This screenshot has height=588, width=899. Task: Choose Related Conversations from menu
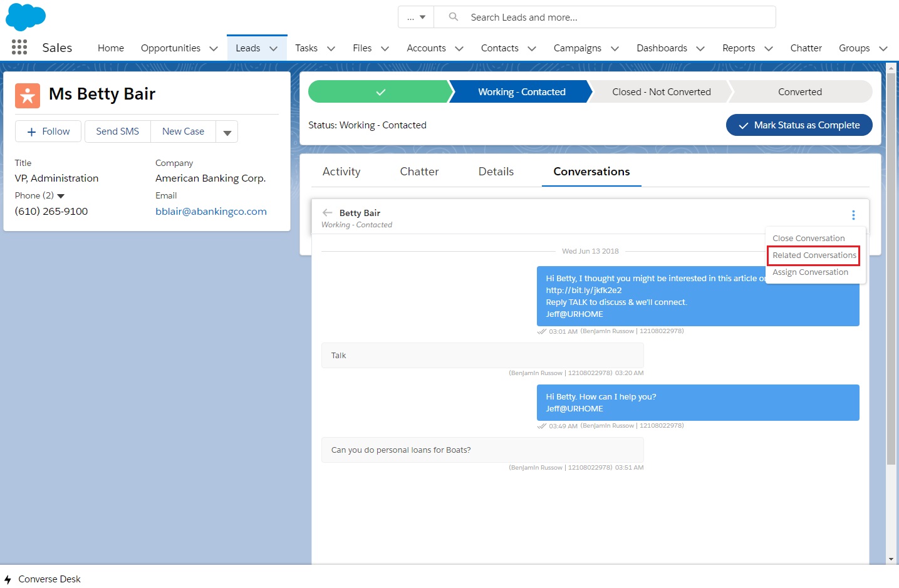[x=814, y=255]
